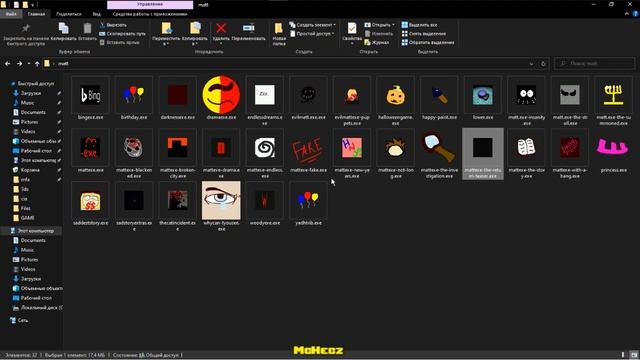Select princess.exe pink crown file
The image size is (640, 360).
coord(613,151)
